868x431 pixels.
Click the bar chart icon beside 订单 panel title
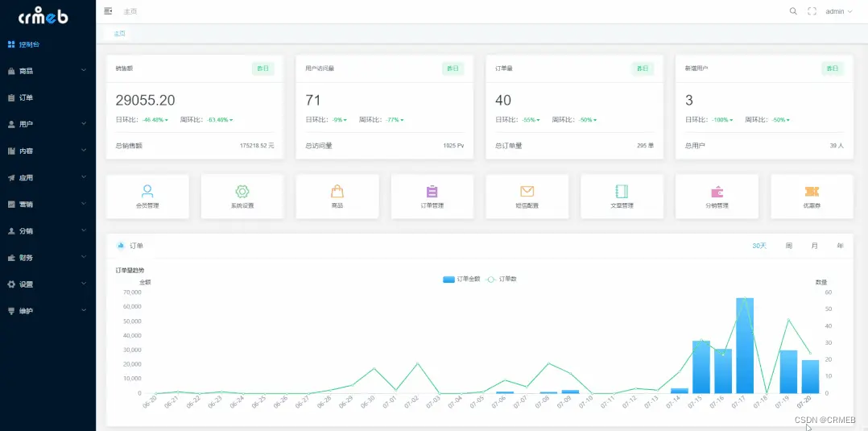point(121,246)
